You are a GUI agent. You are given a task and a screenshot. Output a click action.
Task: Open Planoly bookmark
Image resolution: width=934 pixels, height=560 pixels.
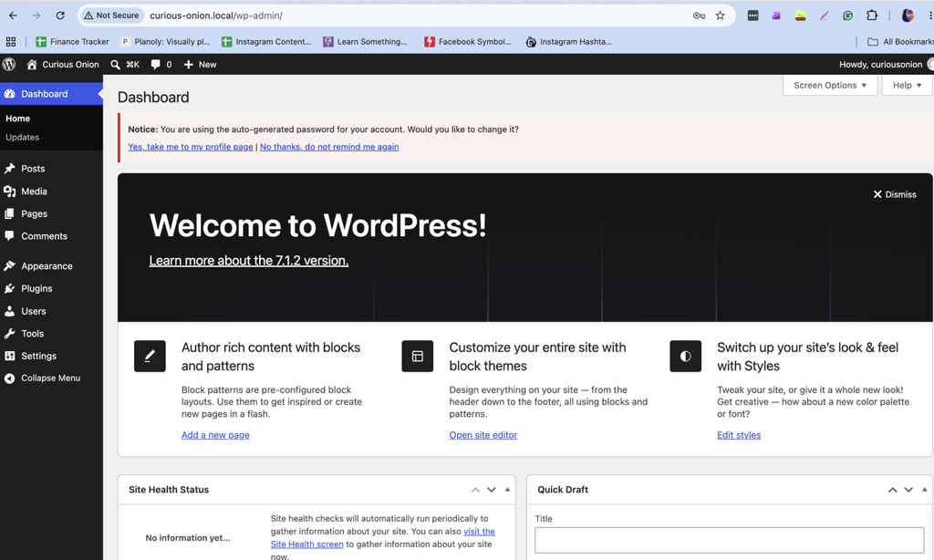[x=166, y=42]
